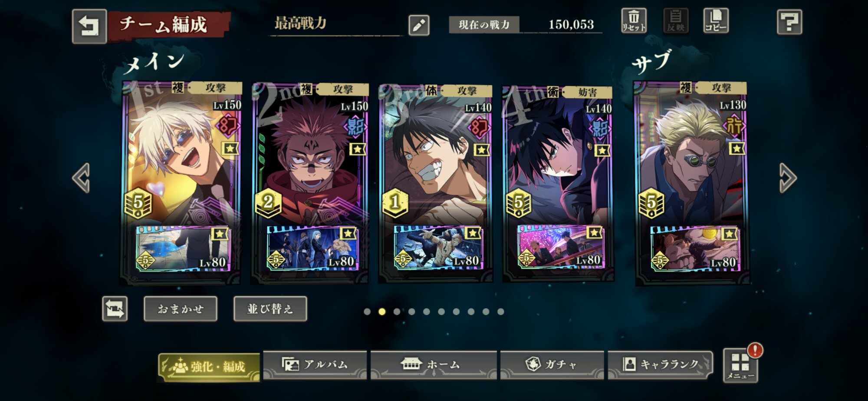
Task: Go to previous team with left arrow
Action: point(82,178)
